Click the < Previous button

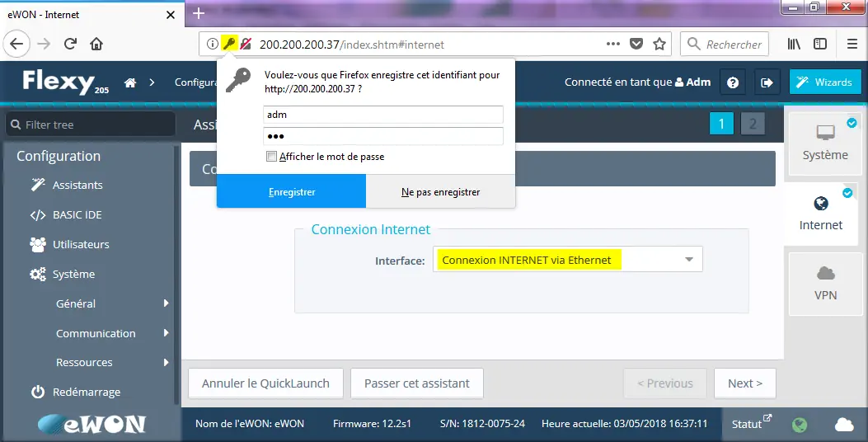665,383
